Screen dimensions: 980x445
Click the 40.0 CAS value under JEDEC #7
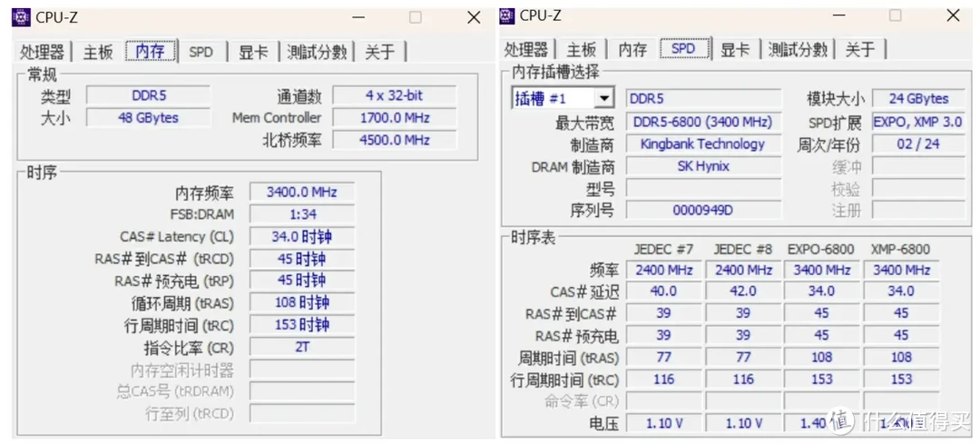coord(663,291)
